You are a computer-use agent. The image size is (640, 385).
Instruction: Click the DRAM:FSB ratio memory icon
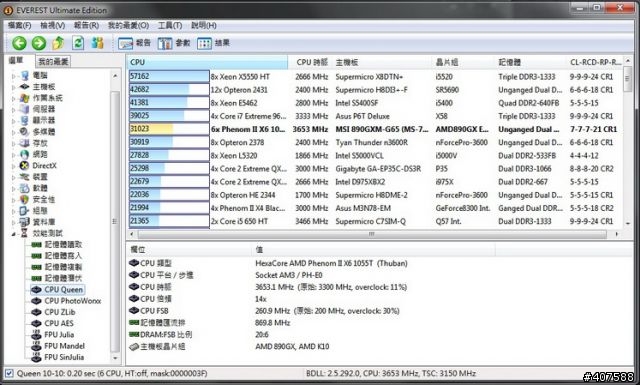(x=134, y=334)
